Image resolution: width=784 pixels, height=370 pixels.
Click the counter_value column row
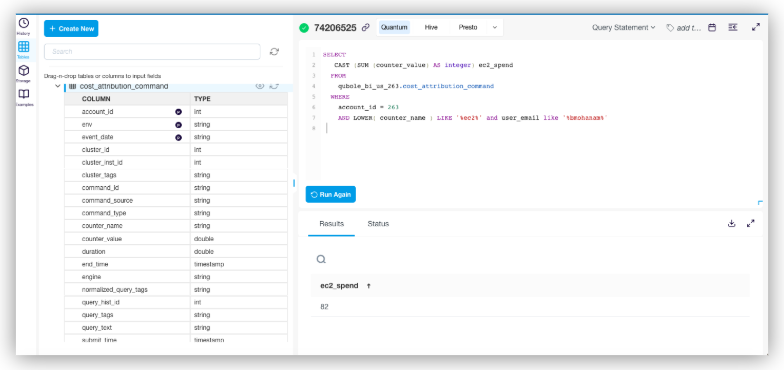click(x=176, y=239)
